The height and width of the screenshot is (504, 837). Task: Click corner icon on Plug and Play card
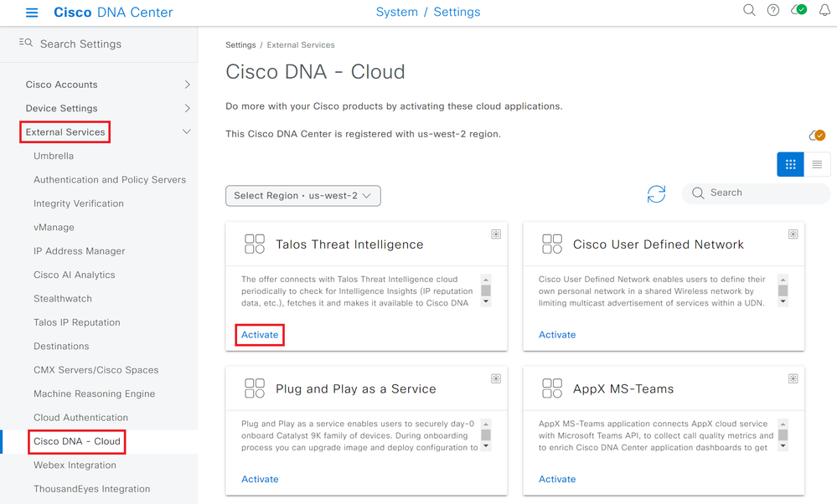pyautogui.click(x=496, y=378)
